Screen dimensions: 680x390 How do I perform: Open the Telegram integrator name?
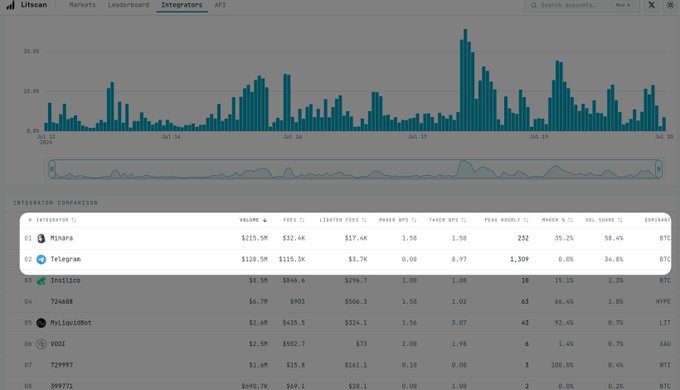pos(65,259)
